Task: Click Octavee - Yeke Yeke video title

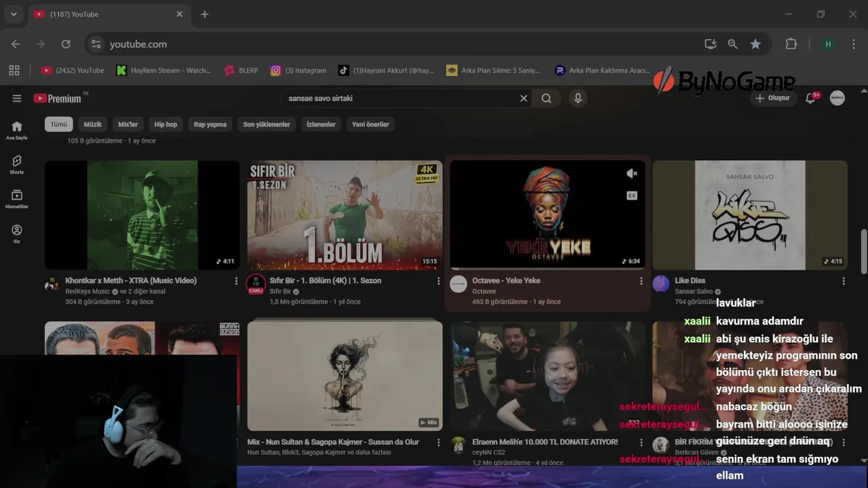Action: (x=507, y=281)
